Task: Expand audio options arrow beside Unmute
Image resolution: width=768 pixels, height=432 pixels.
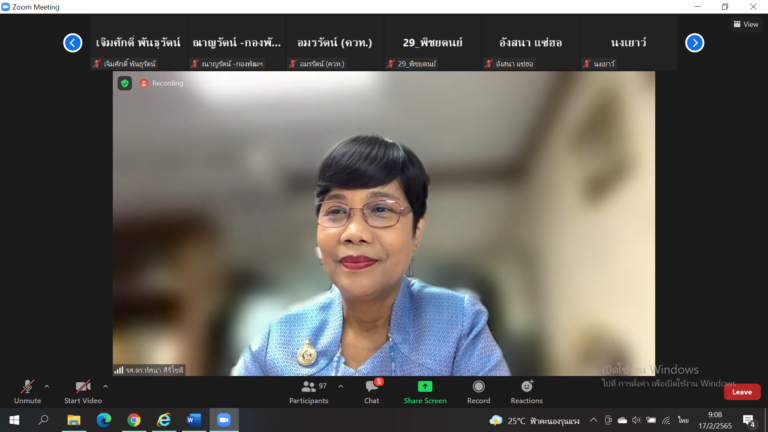Action: click(47, 386)
